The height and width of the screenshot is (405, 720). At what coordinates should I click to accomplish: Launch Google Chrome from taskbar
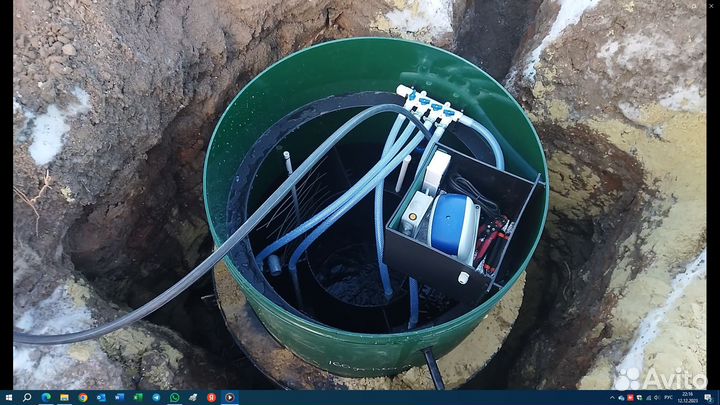pyautogui.click(x=83, y=397)
